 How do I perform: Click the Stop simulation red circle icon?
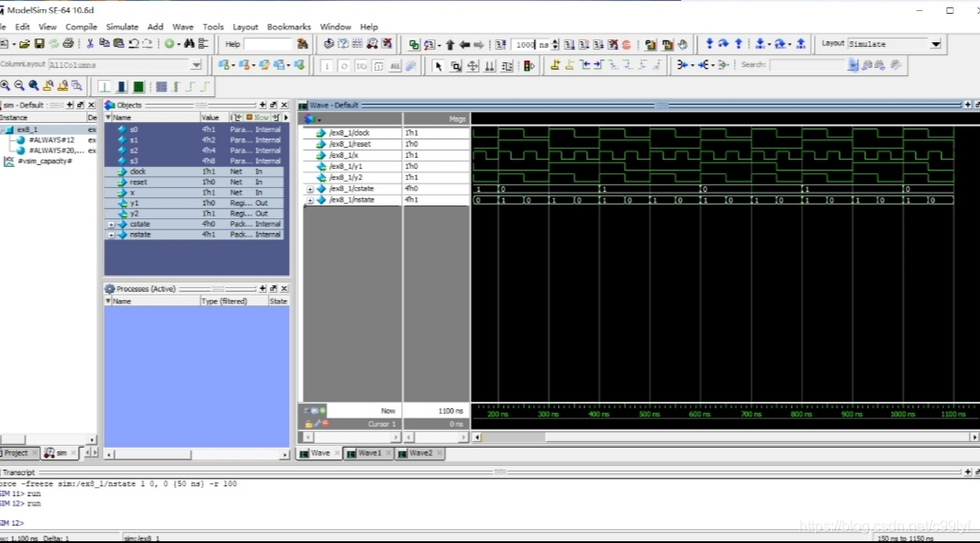pos(626,44)
